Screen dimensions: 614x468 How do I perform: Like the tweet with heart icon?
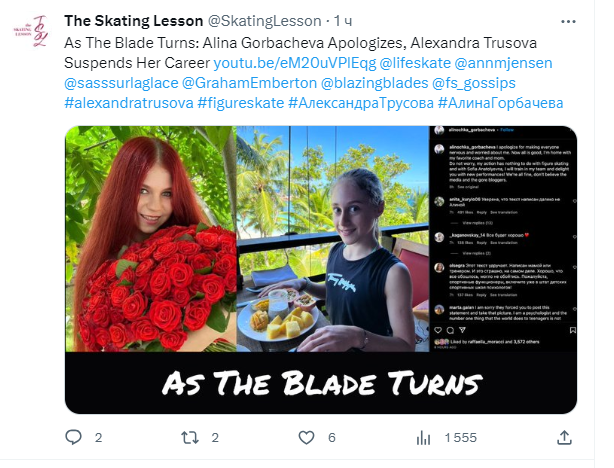306,437
